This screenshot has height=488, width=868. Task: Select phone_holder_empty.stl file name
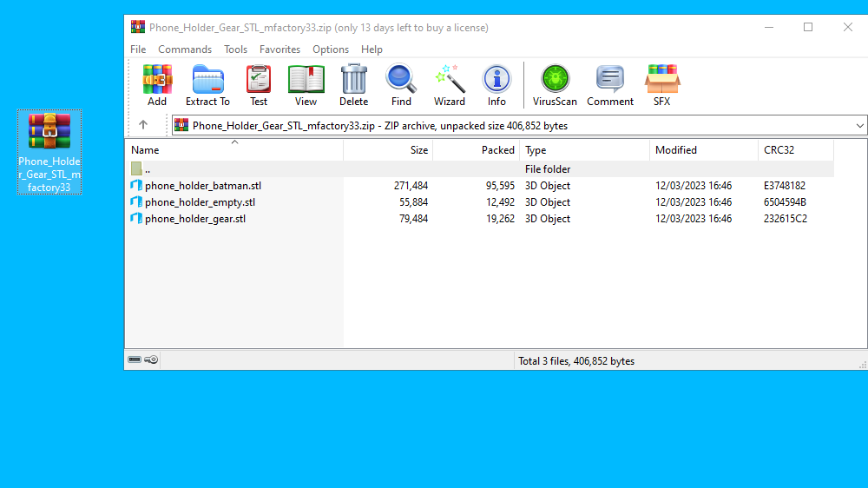[200, 202]
